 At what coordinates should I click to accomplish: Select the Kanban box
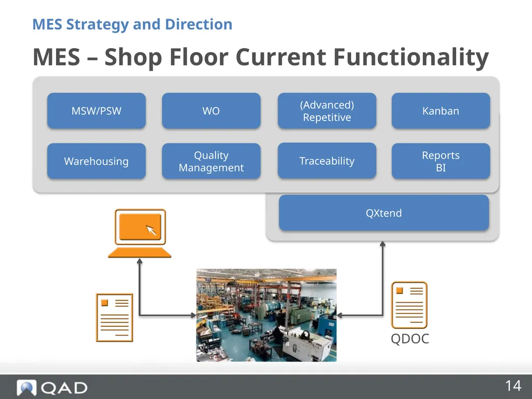coord(441,111)
